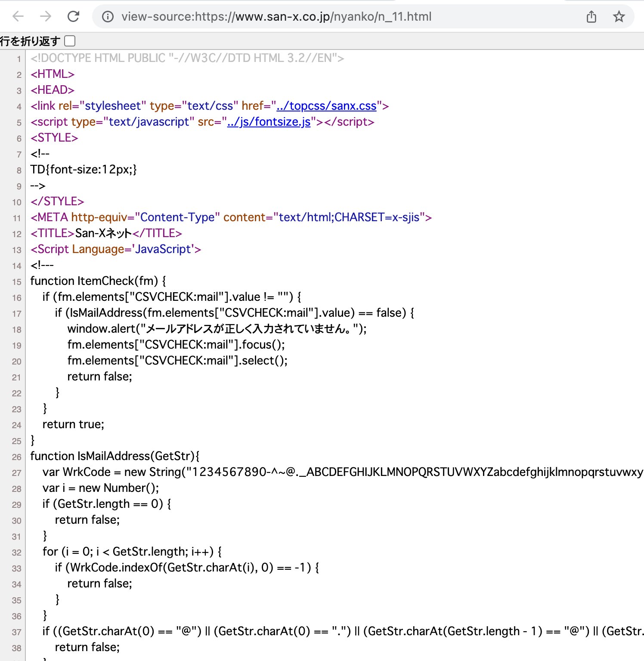This screenshot has height=661, width=644.
Task: Reload the view-source page
Action: click(74, 16)
